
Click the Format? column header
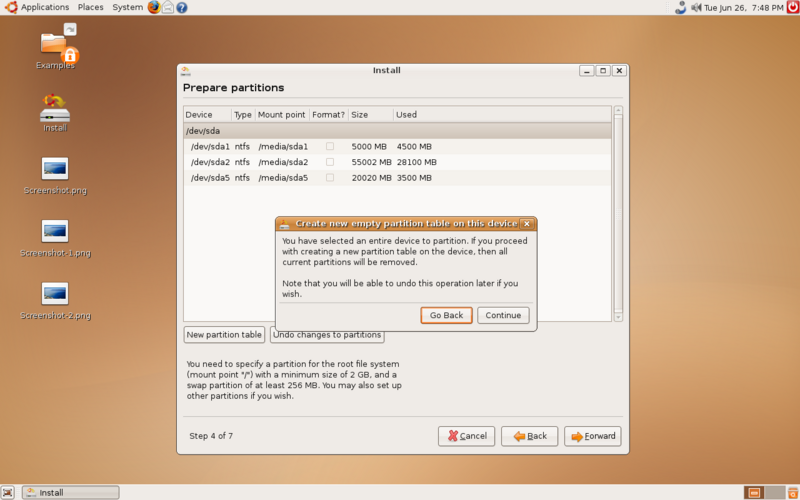pyautogui.click(x=329, y=115)
